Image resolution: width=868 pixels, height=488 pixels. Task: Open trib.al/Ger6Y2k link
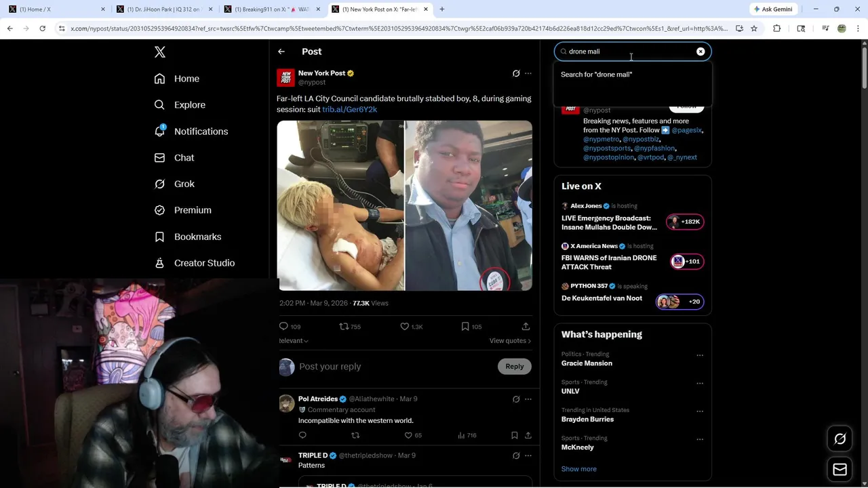click(349, 109)
